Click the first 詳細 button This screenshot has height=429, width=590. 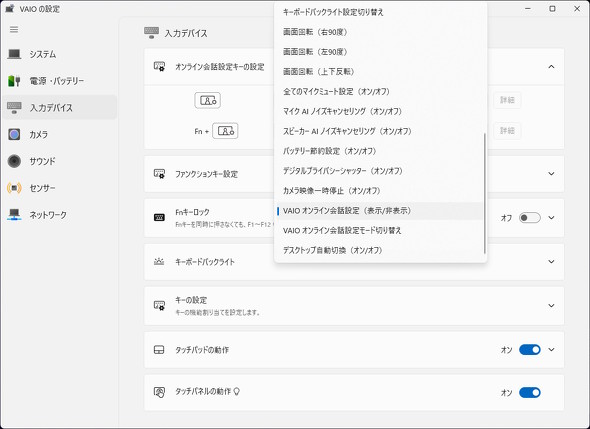click(507, 100)
